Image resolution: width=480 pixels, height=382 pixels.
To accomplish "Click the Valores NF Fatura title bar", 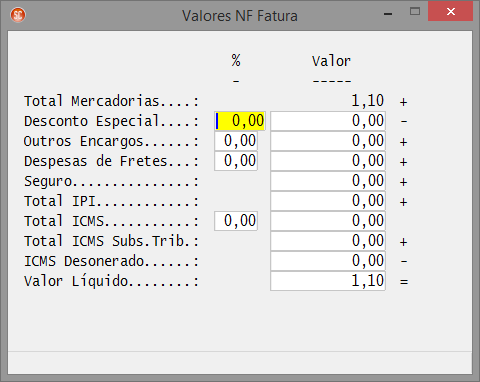I will click(240, 16).
